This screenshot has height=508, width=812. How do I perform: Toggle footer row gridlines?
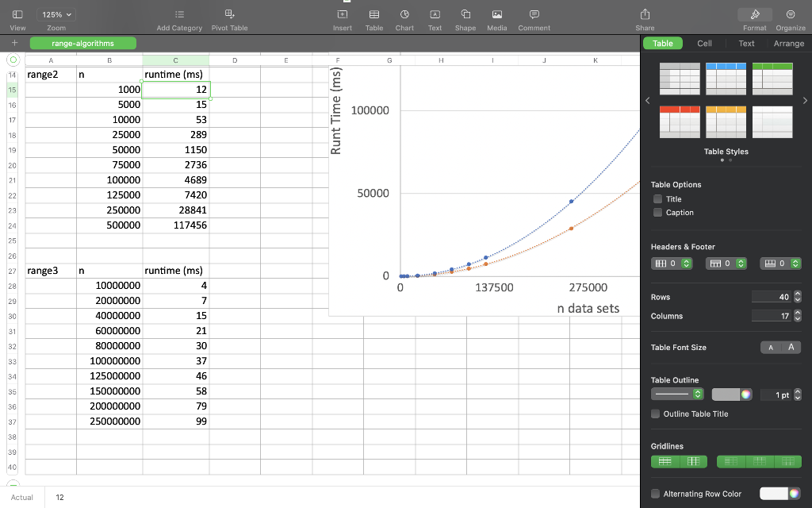click(787, 461)
